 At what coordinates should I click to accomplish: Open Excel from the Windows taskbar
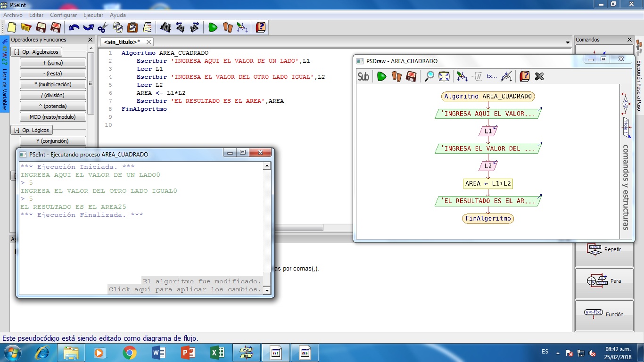coord(217,352)
